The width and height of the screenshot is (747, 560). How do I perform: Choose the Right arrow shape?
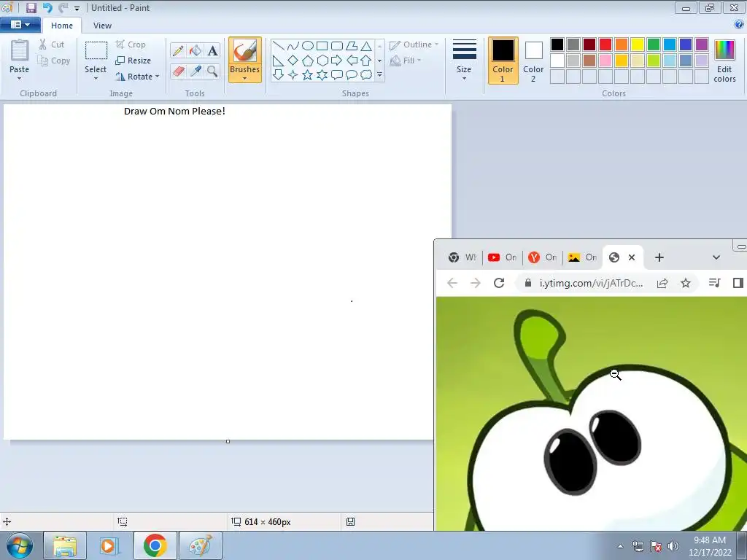point(337,61)
